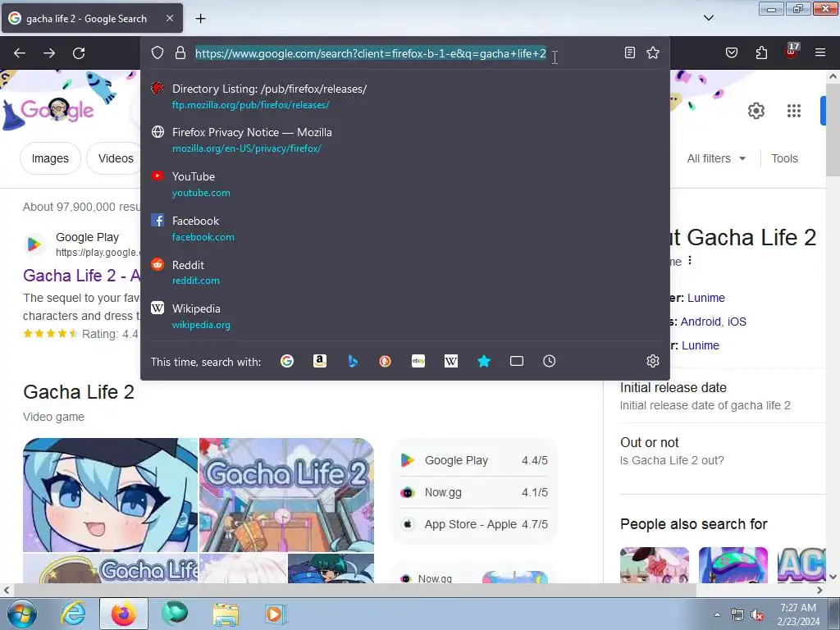840x630 pixels.
Task: Open the 7:27 AM taskbar clock
Action: pos(798,614)
